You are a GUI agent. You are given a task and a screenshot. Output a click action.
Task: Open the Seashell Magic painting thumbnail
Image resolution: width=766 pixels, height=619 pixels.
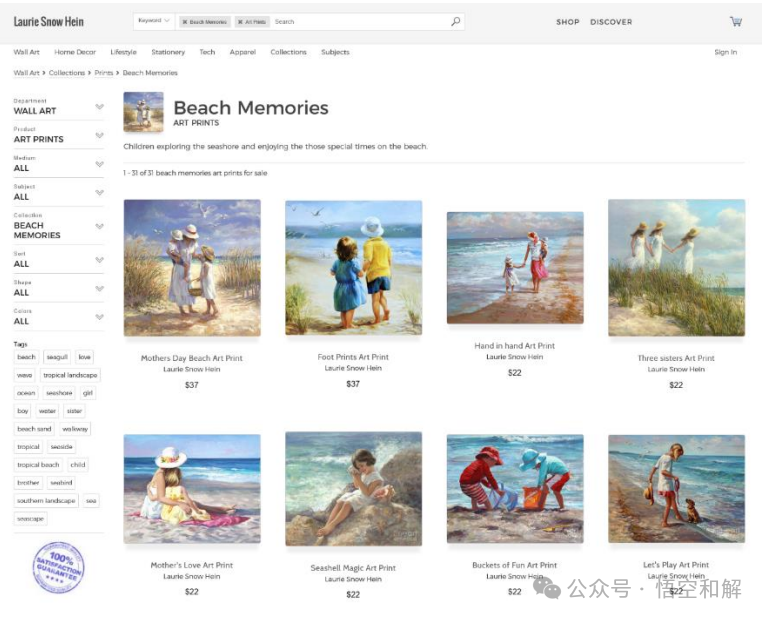coord(353,489)
